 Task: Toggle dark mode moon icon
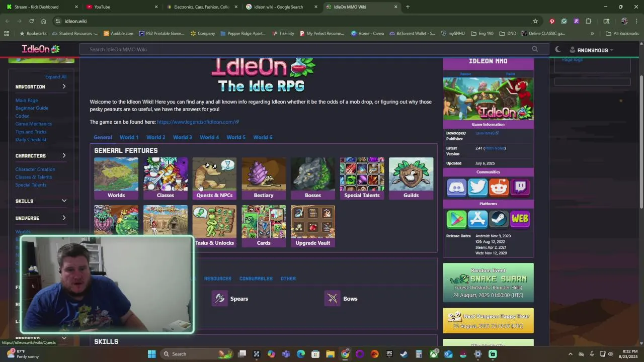(x=558, y=50)
